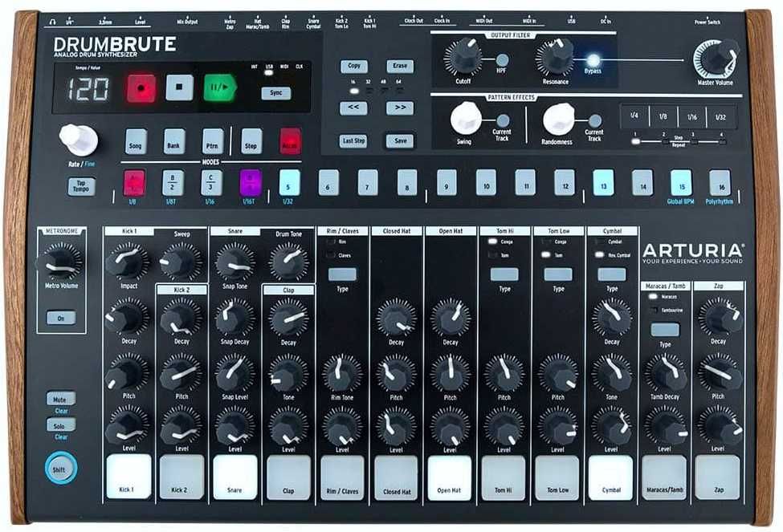Tap the red Accent button
Screen dimensions: 783x532
click(x=290, y=142)
